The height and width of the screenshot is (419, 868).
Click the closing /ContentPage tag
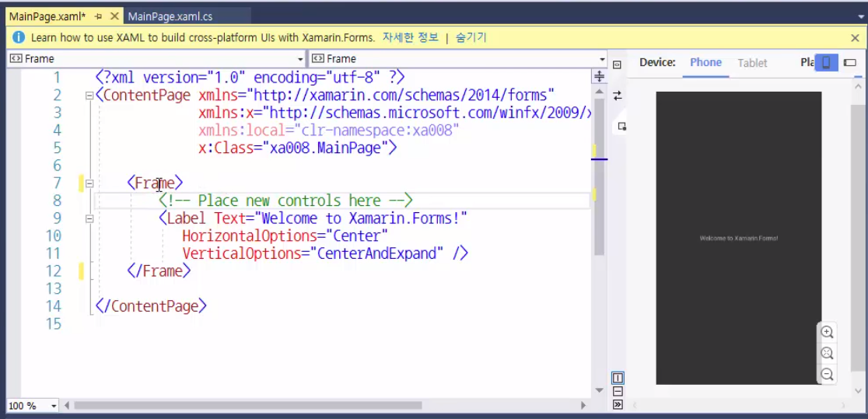[x=151, y=306]
